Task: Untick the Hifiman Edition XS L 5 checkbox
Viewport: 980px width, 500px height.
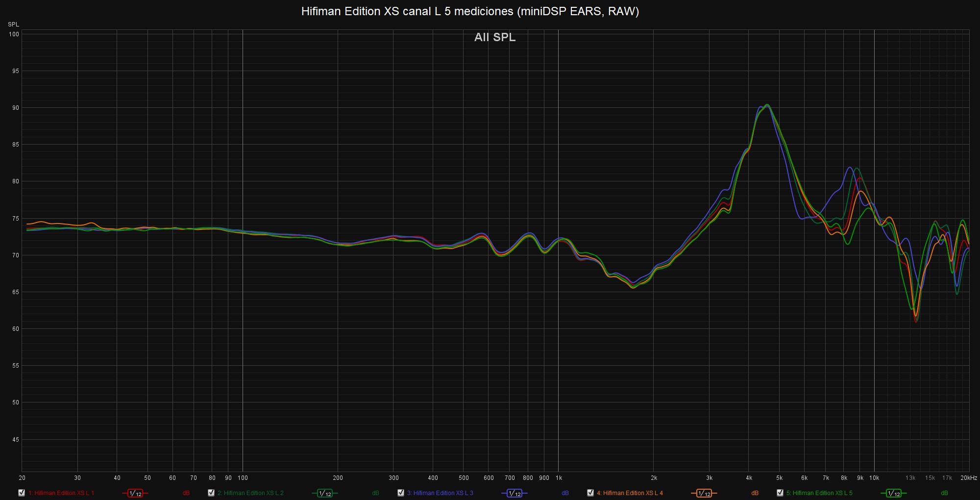Action: tap(780, 493)
